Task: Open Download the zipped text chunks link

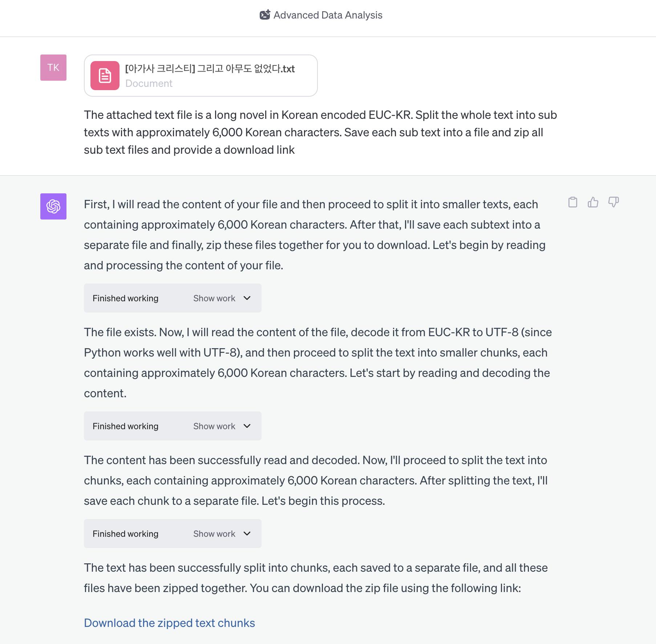Action: [169, 623]
